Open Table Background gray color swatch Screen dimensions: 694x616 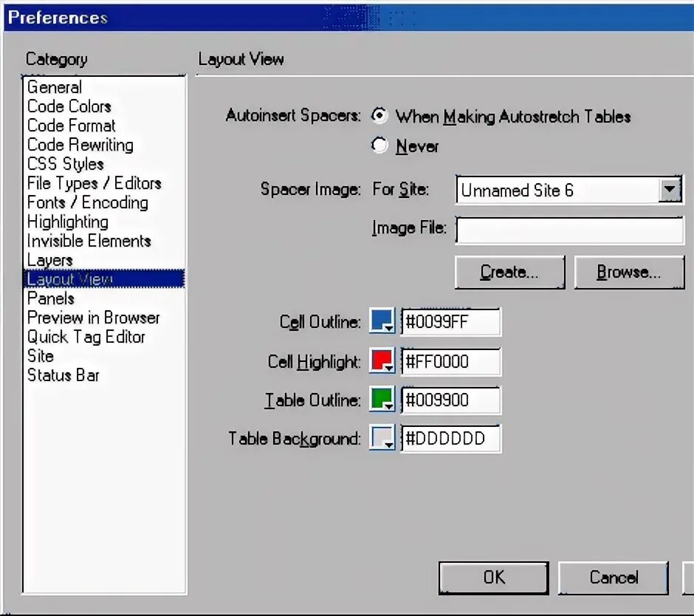(382, 438)
